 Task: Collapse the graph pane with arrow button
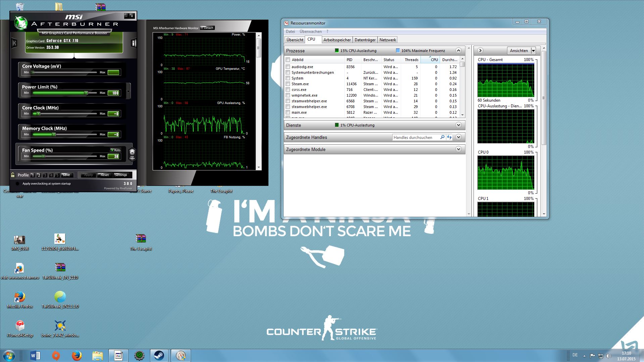[x=480, y=50]
